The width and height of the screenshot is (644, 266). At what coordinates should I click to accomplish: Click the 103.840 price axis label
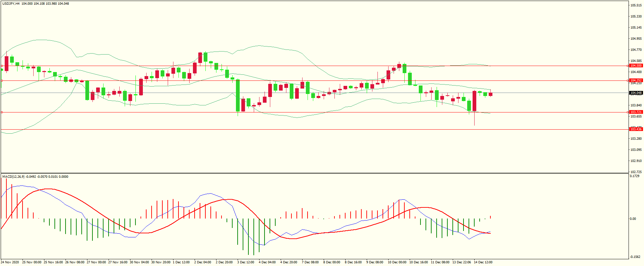click(x=636, y=105)
